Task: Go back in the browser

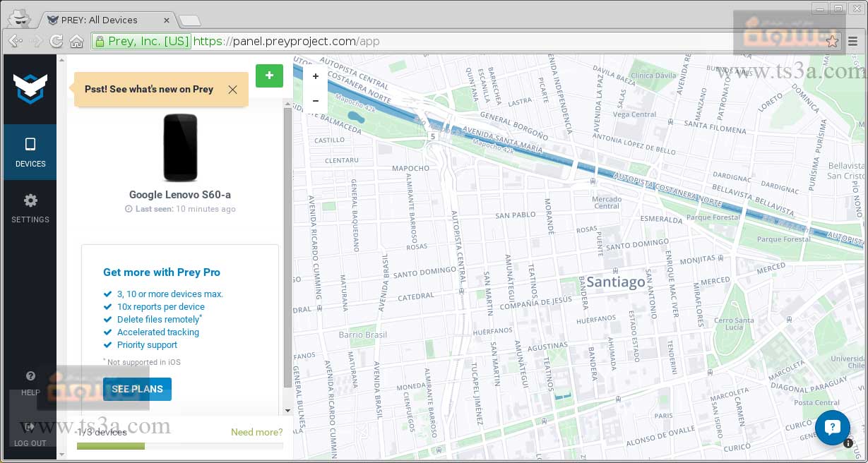Action: pyautogui.click(x=16, y=41)
